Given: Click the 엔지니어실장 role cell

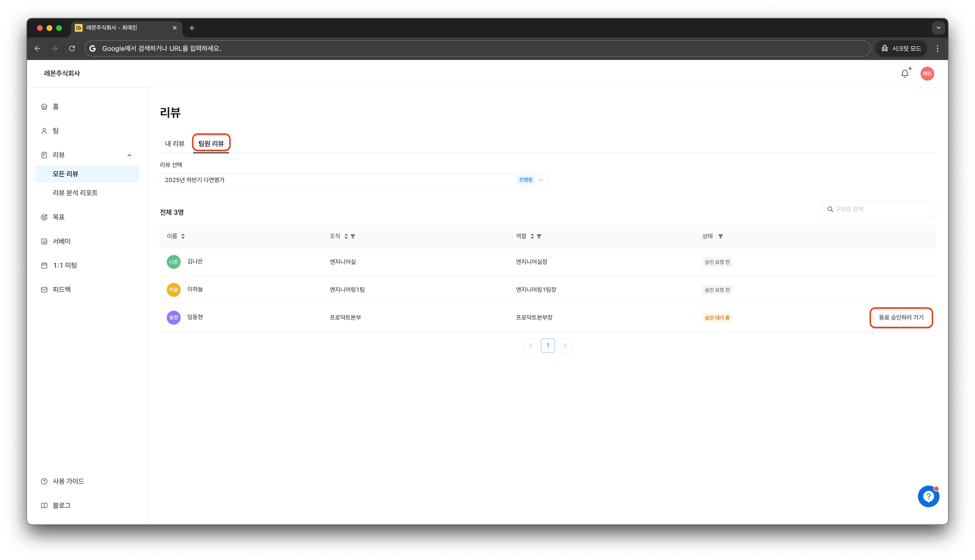Looking at the screenshot, I should coord(531,262).
